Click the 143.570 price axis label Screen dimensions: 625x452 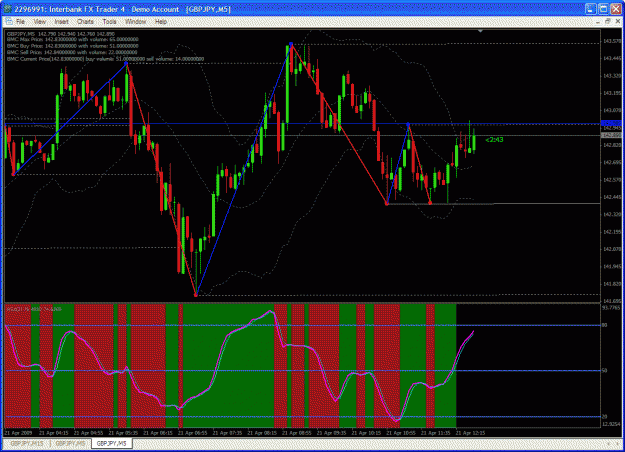612,41
